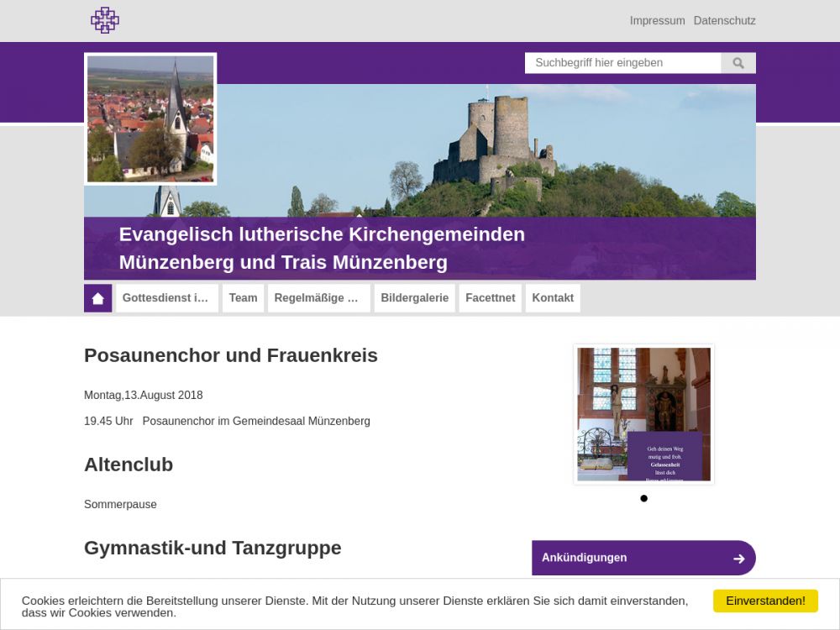This screenshot has height=630, width=840.
Task: Open the Datenschutz link
Action: click(x=724, y=21)
